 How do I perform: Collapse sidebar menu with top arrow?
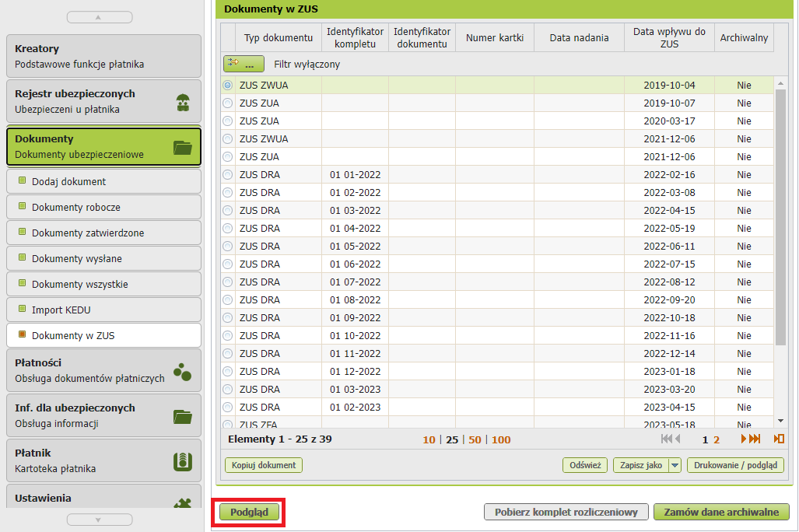(x=100, y=17)
